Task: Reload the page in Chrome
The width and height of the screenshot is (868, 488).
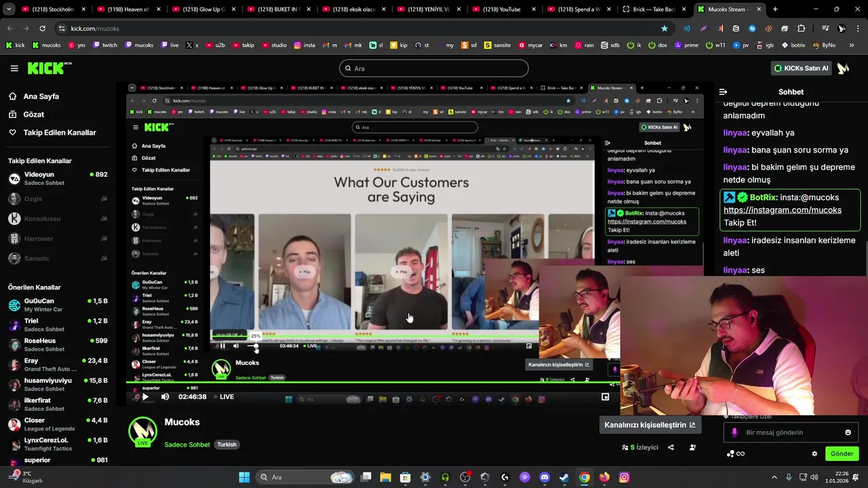Action: (42, 28)
